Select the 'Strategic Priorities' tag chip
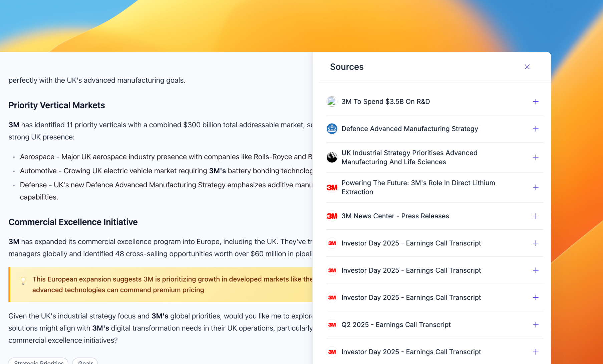 pos(39,361)
